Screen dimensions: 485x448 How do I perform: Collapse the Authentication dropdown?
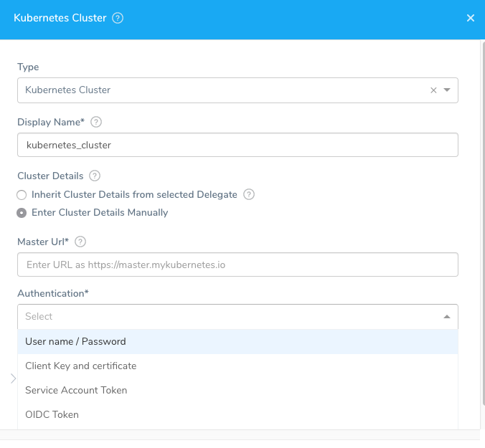click(447, 316)
